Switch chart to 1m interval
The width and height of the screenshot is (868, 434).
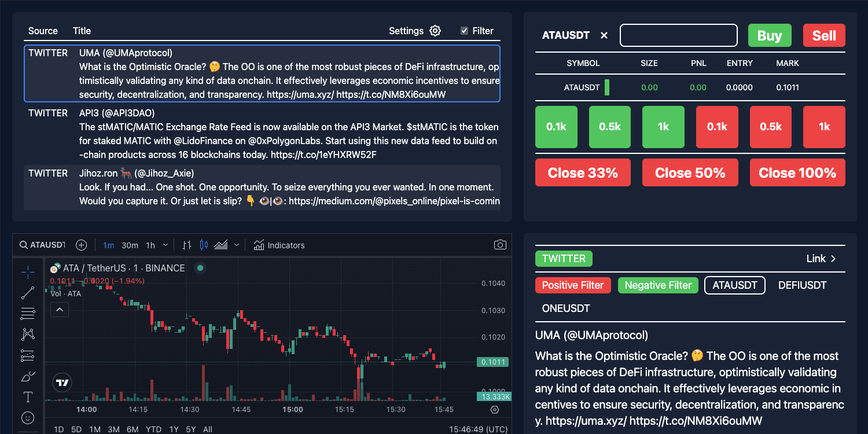[x=108, y=245]
